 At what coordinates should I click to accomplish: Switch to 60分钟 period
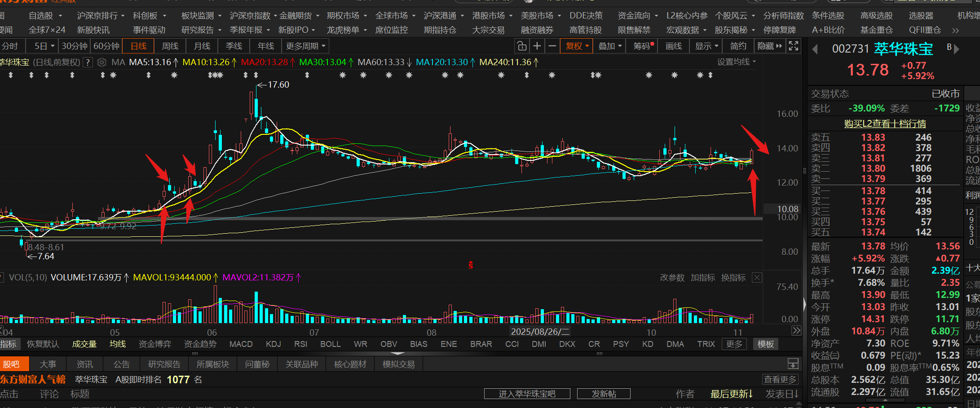(x=106, y=46)
